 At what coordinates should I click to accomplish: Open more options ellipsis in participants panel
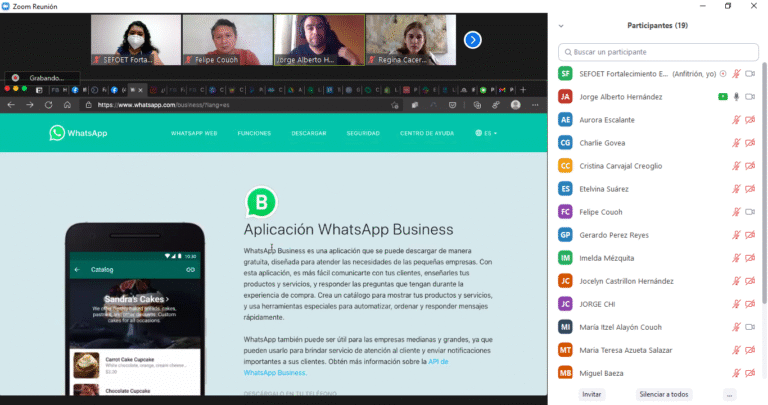click(x=730, y=394)
